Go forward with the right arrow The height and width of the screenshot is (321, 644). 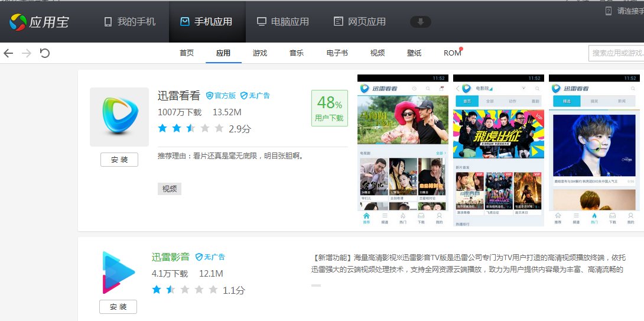coord(27,53)
